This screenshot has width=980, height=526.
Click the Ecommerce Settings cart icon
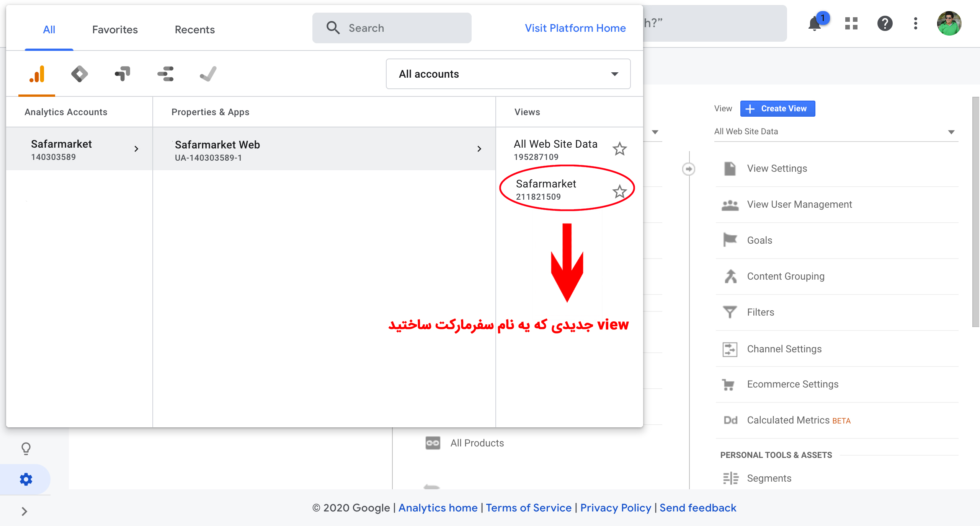(728, 384)
